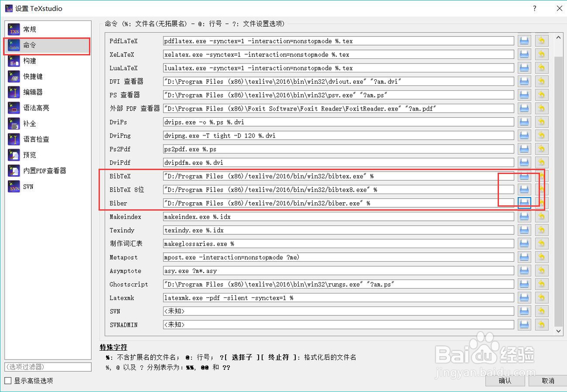Restore default for the Makeindex command
567x392 pixels.
click(541, 216)
